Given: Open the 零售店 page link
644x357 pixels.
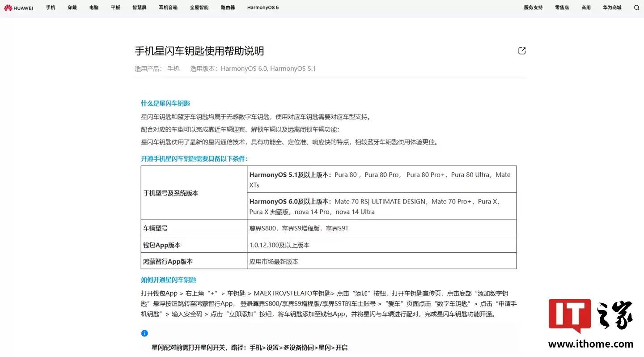Looking at the screenshot, I should 562,8.
